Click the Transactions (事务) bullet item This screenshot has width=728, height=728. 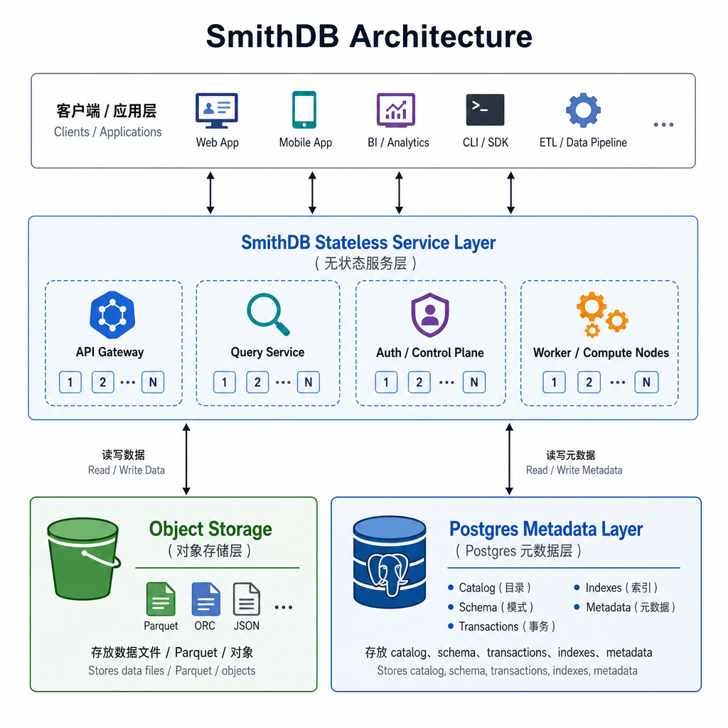pyautogui.click(x=502, y=627)
